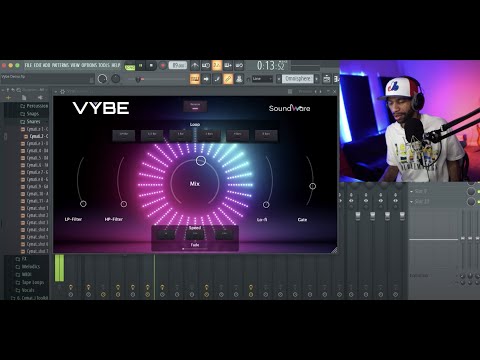Click the Gate slider handle

pos(312,186)
